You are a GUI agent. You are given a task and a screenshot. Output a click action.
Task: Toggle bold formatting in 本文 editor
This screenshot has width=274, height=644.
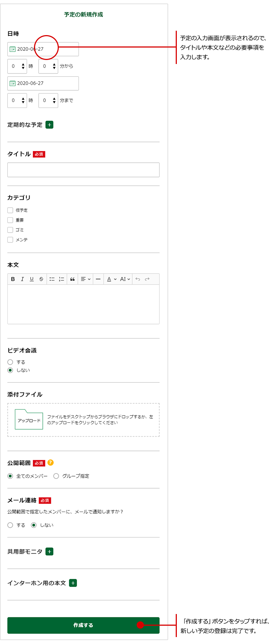coord(13,279)
